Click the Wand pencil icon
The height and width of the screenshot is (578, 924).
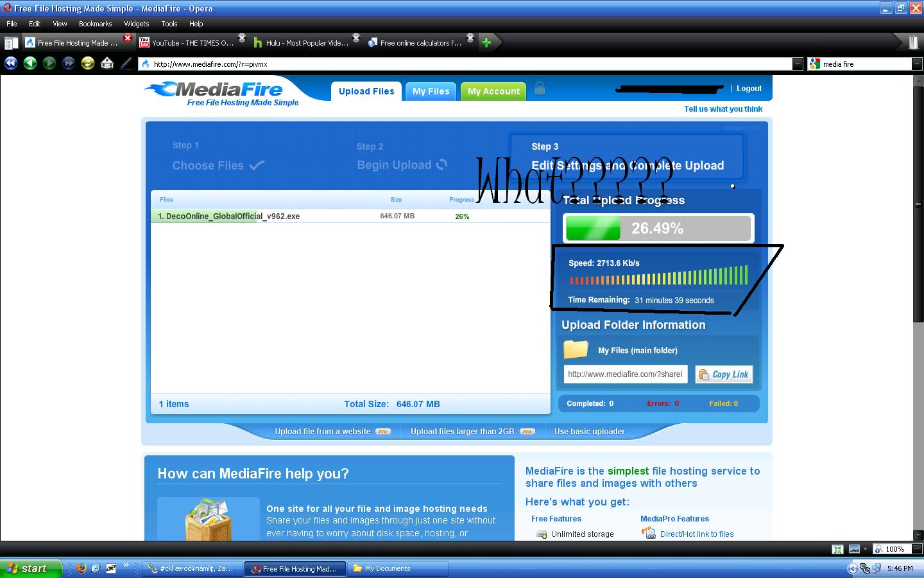126,63
